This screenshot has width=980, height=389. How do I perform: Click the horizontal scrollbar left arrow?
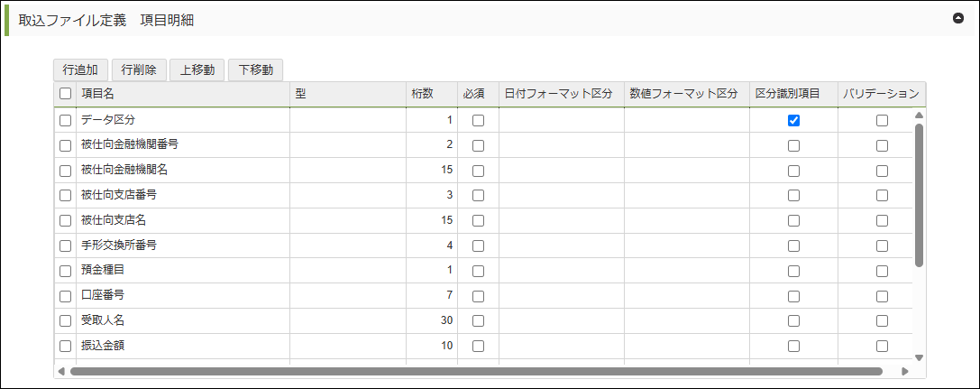[x=61, y=371]
